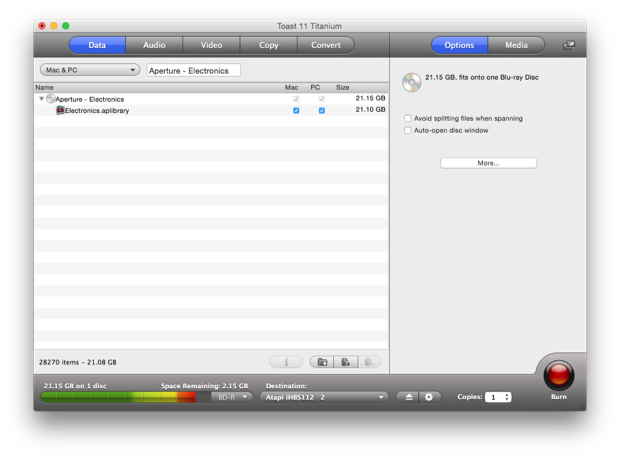Viewport: 620px width, 459px height.
Task: Toggle PC checkbox for Aperture - Electronics
Action: 322,99
